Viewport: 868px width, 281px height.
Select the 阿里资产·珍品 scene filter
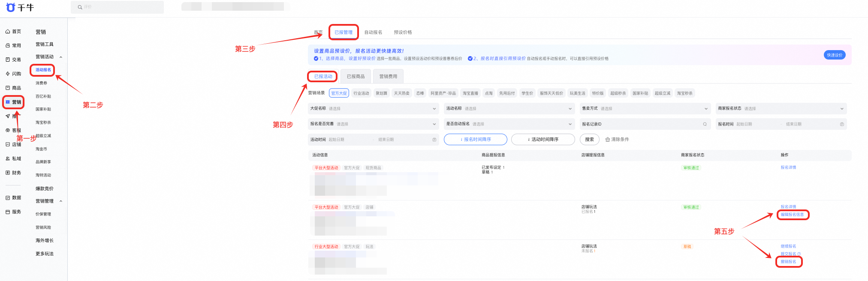443,93
